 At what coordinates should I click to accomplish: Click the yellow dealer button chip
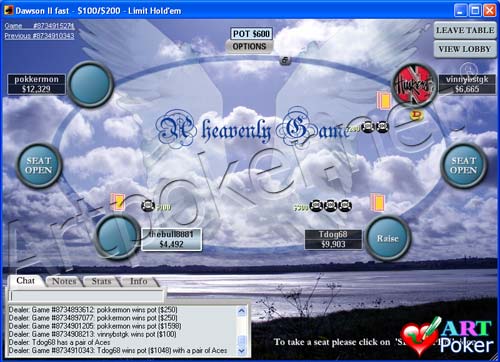point(416,115)
